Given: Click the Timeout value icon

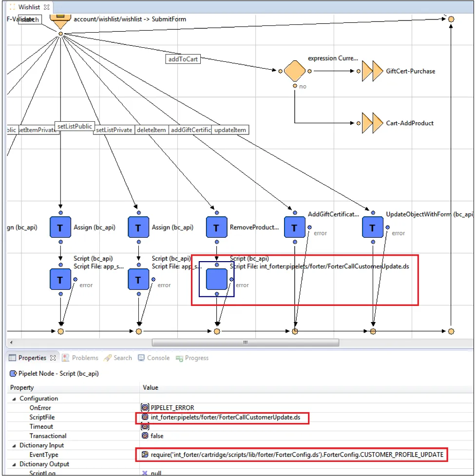Looking at the screenshot, I should 145,426.
